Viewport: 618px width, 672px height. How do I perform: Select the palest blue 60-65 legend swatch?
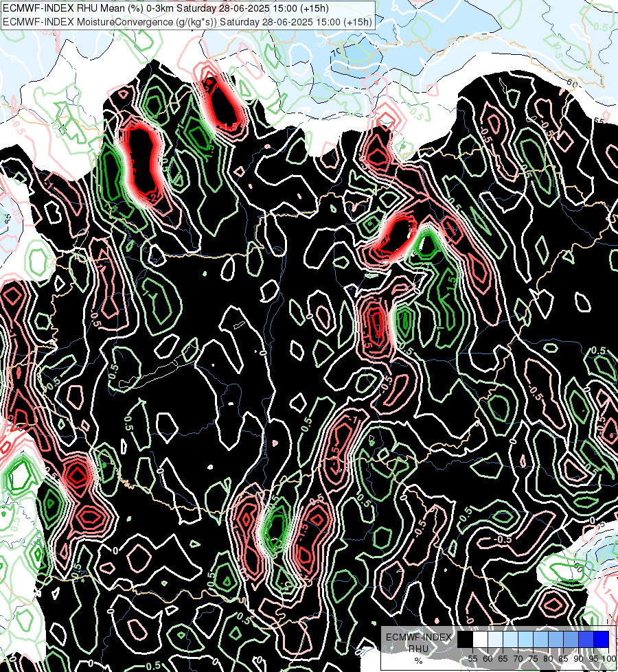point(495,639)
